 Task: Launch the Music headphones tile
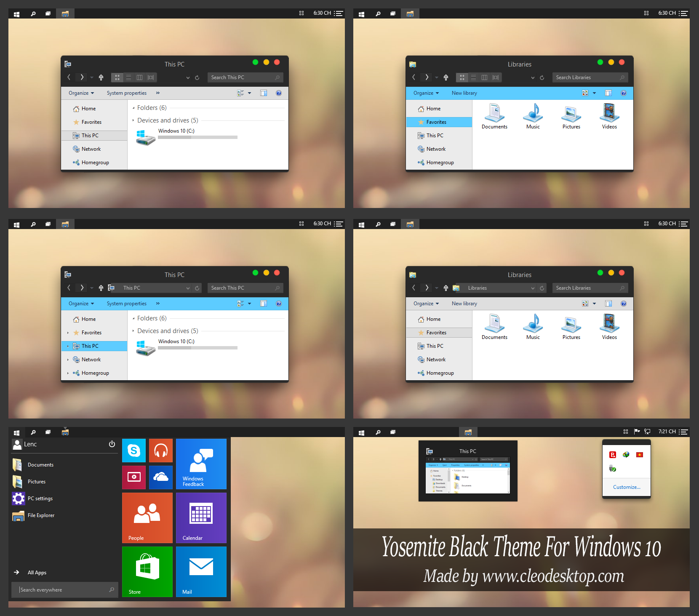click(x=161, y=451)
